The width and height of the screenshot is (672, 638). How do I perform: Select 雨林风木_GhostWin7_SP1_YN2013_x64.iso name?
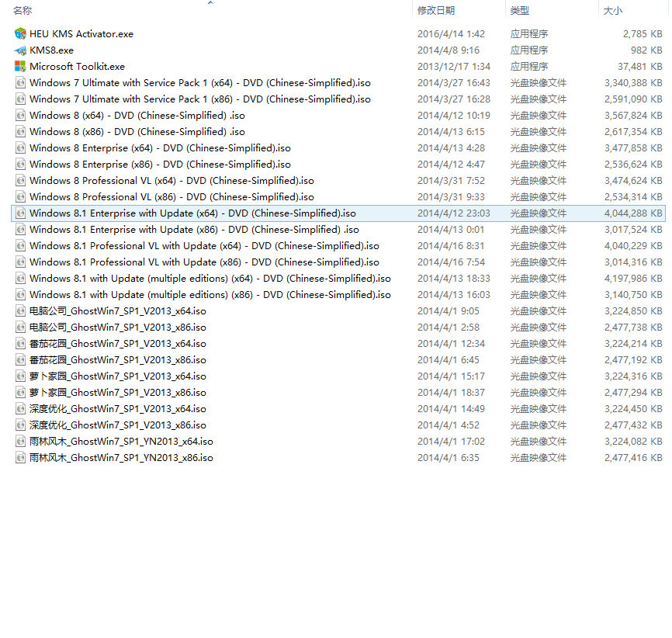click(x=121, y=441)
